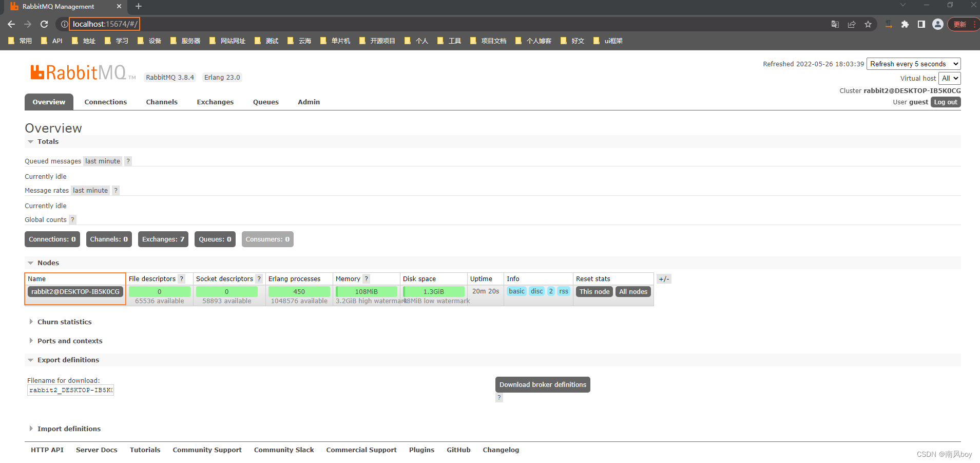Log out of the guest user

(946, 102)
